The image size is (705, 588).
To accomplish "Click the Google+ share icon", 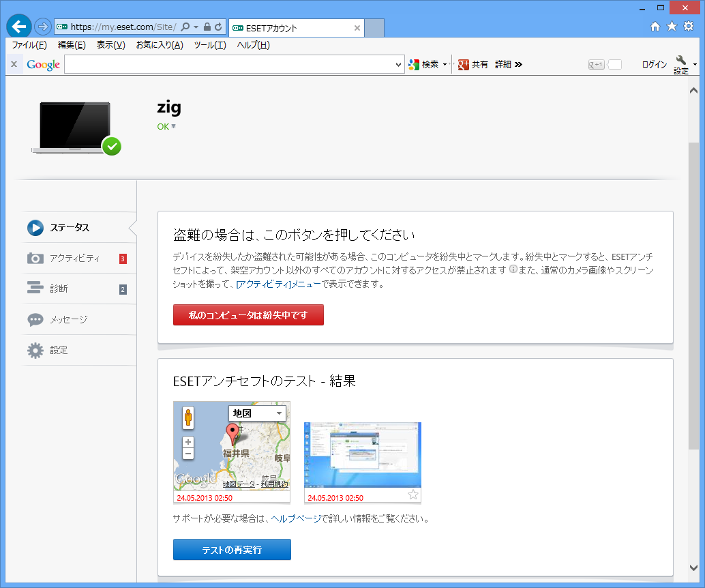I will coord(464,65).
